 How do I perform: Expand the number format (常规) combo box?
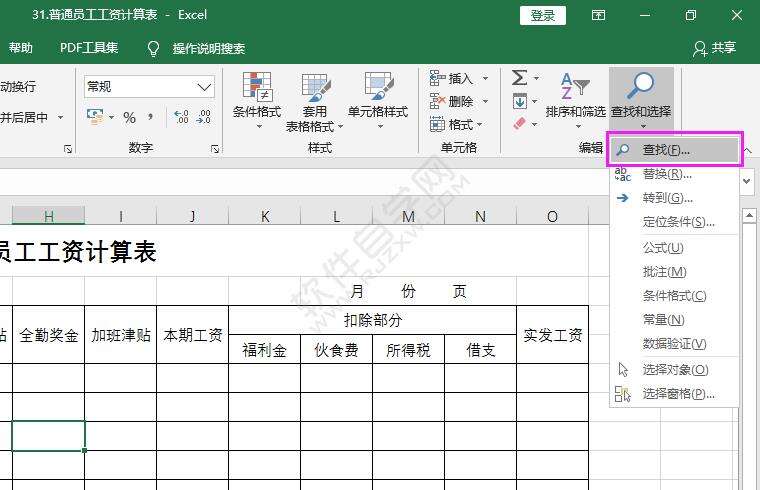coord(205,87)
